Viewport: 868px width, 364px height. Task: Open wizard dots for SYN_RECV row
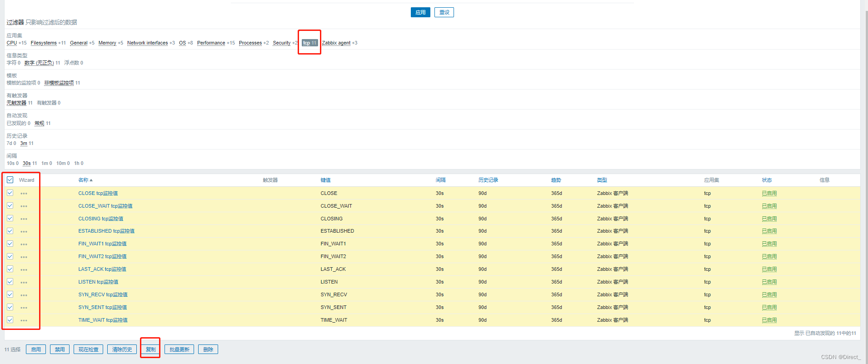(x=24, y=295)
